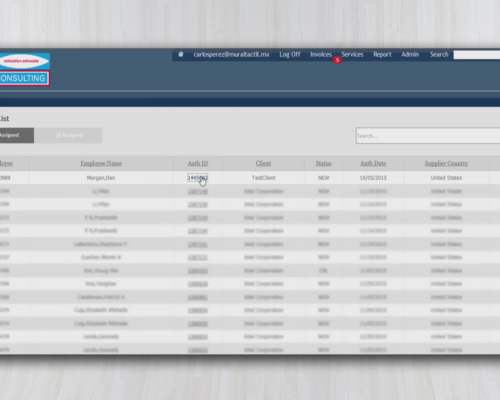Image resolution: width=500 pixels, height=400 pixels.
Task: Click the relocation advocate logo
Action: click(x=25, y=61)
